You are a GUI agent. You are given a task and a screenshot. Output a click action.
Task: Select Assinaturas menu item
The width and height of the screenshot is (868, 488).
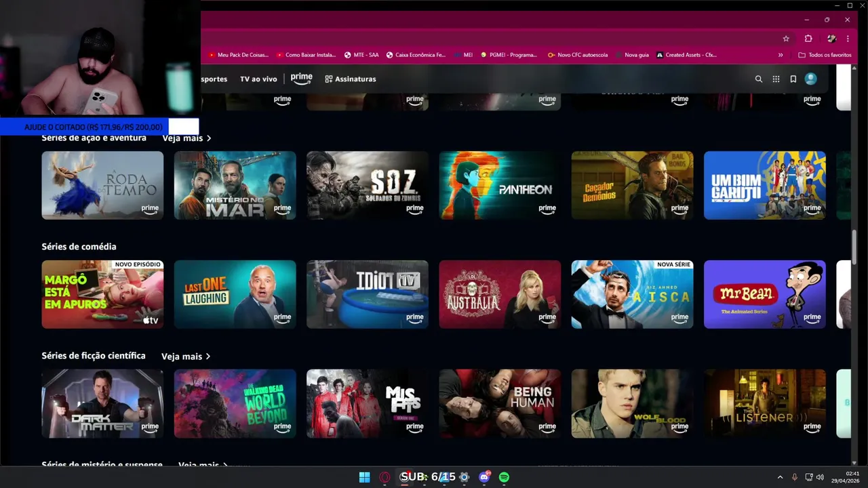pos(350,79)
